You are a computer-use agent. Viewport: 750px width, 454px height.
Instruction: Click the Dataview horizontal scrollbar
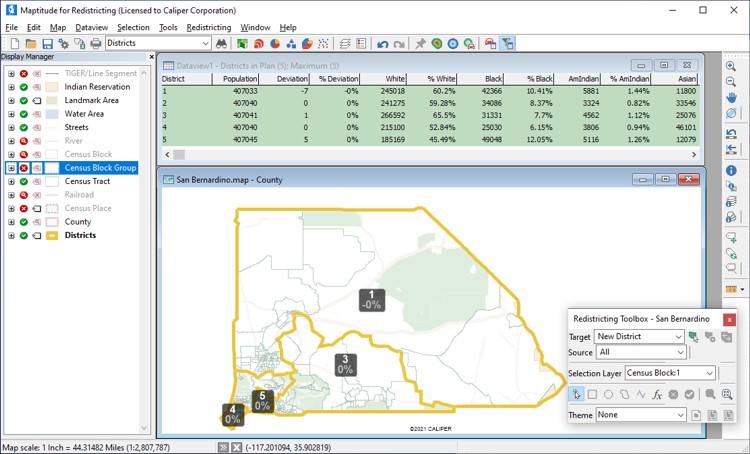(x=400, y=155)
